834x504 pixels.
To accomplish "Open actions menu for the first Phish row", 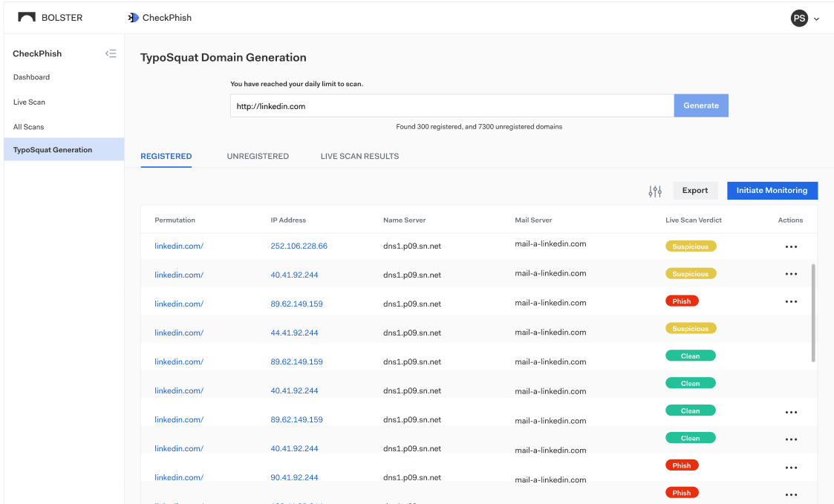I will [x=791, y=301].
